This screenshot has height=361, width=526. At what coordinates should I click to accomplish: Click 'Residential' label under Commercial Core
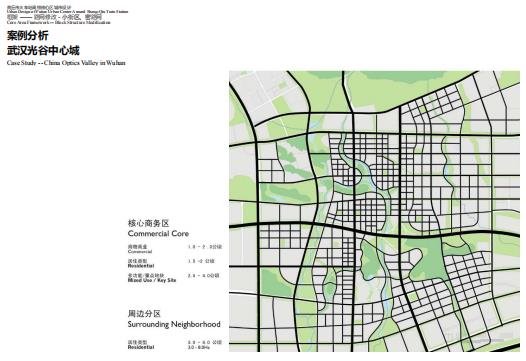pos(141,266)
